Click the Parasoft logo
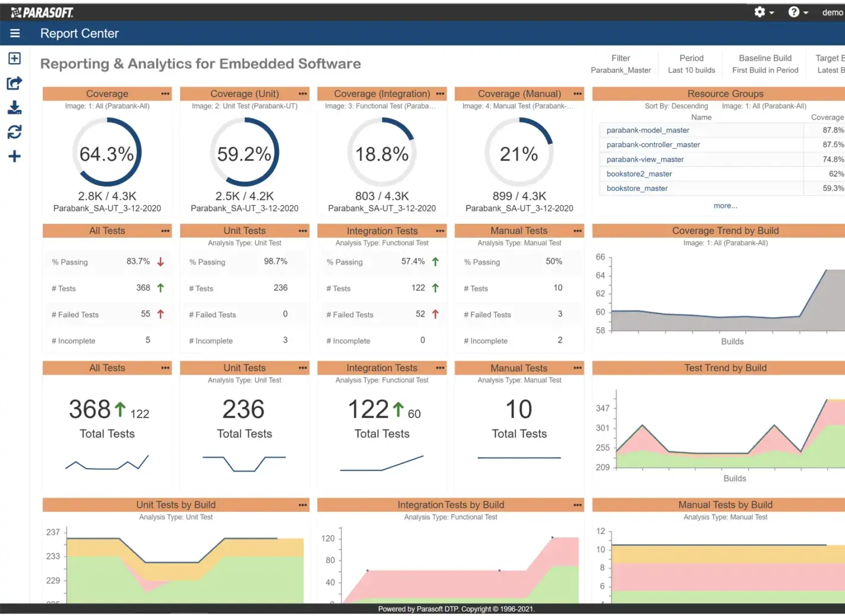845x616 pixels. click(42, 12)
